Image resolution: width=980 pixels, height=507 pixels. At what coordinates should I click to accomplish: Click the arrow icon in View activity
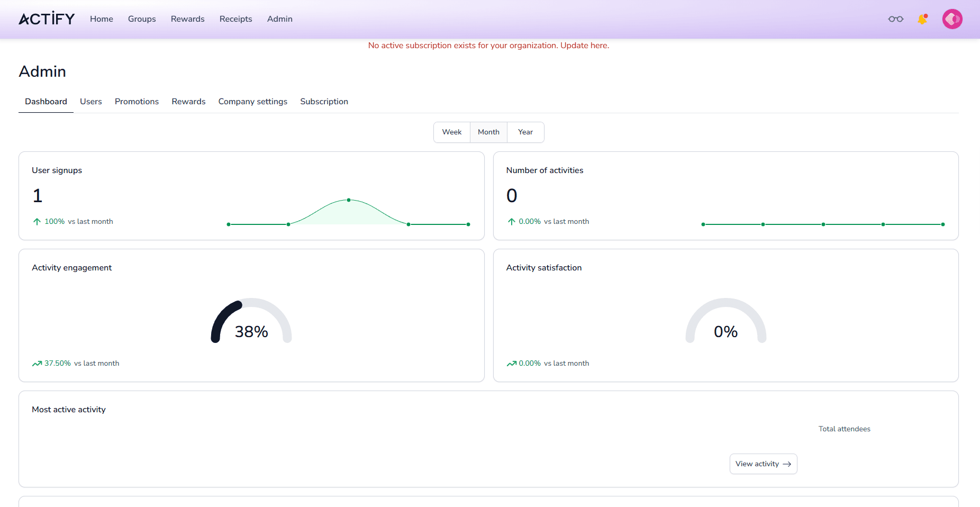click(x=787, y=464)
